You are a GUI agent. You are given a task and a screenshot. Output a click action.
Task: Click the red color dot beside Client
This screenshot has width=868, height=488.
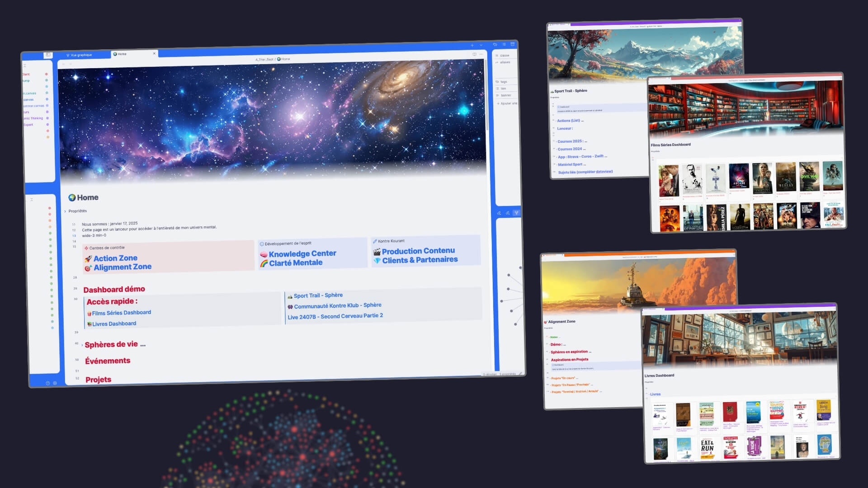(46, 74)
